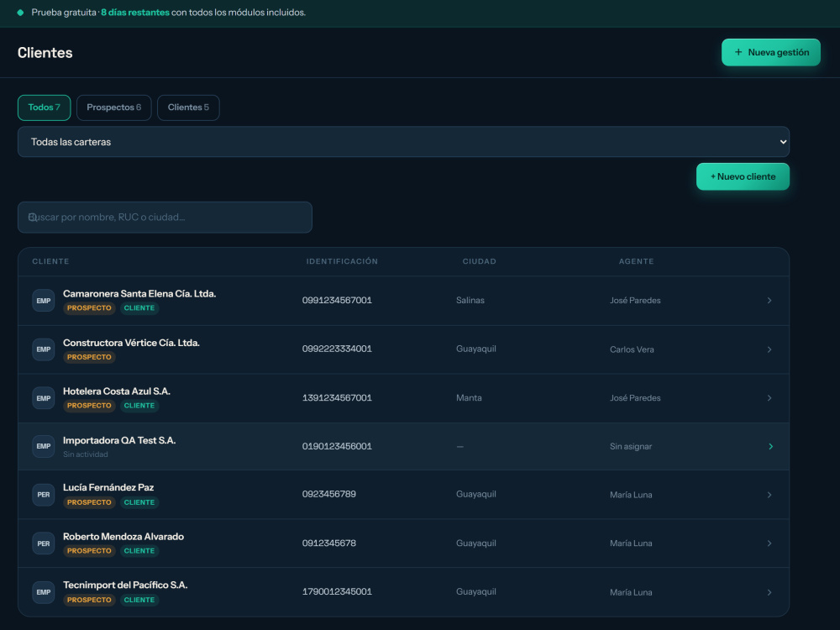Click the CIUDAD column header

point(479,261)
